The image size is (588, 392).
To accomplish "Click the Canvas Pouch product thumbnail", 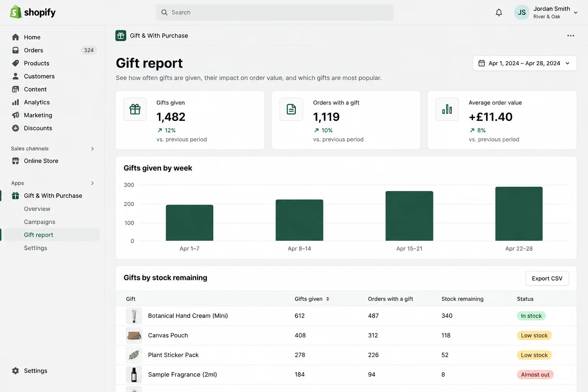I will (134, 335).
